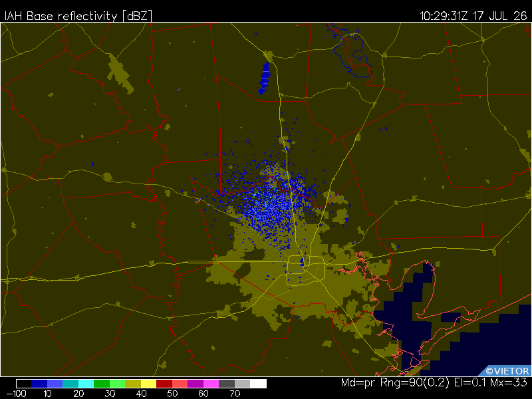Image resolution: width=532 pixels, height=399 pixels.
Task: Select the white legend swatch
Action: 258,384
